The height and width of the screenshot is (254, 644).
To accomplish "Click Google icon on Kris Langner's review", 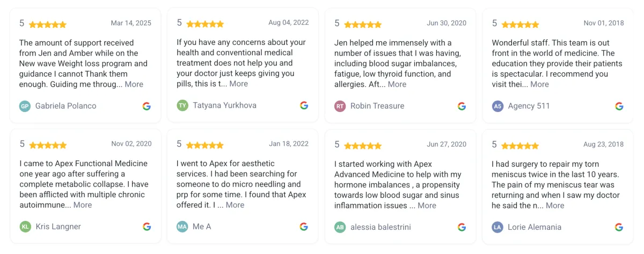I will (x=147, y=227).
